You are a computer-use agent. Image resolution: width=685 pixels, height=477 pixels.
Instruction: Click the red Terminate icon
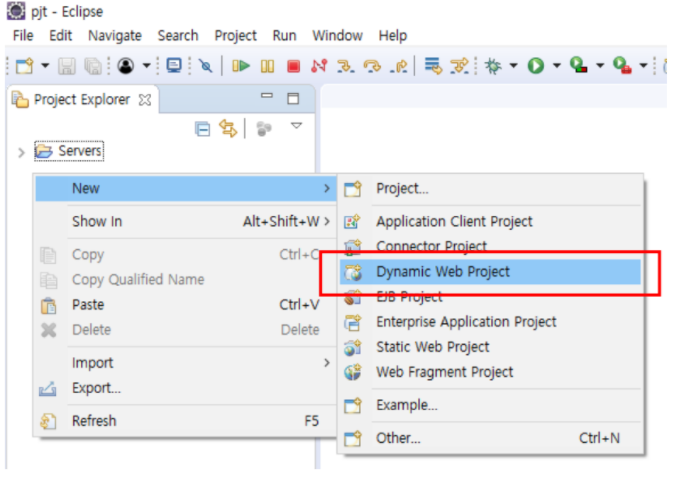coord(293,66)
